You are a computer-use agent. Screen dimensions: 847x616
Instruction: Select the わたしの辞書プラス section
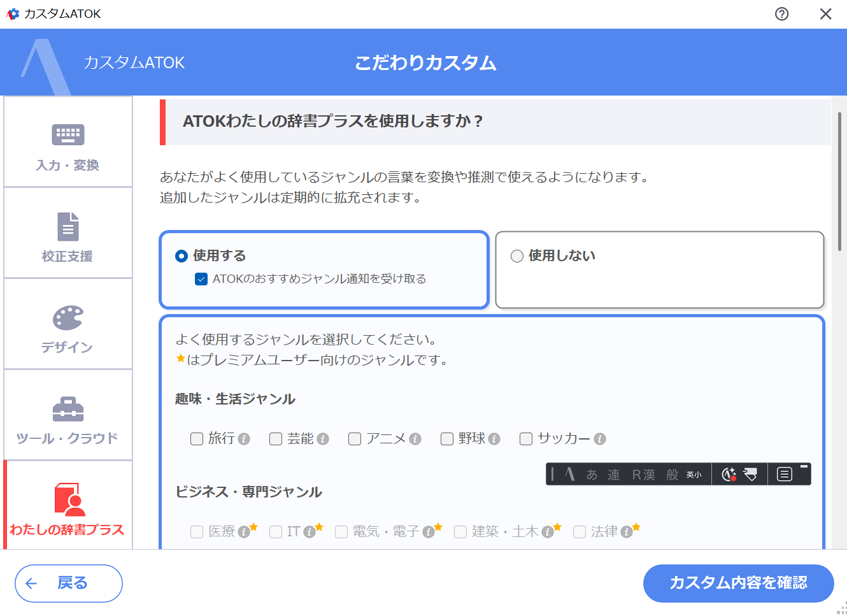coord(68,505)
